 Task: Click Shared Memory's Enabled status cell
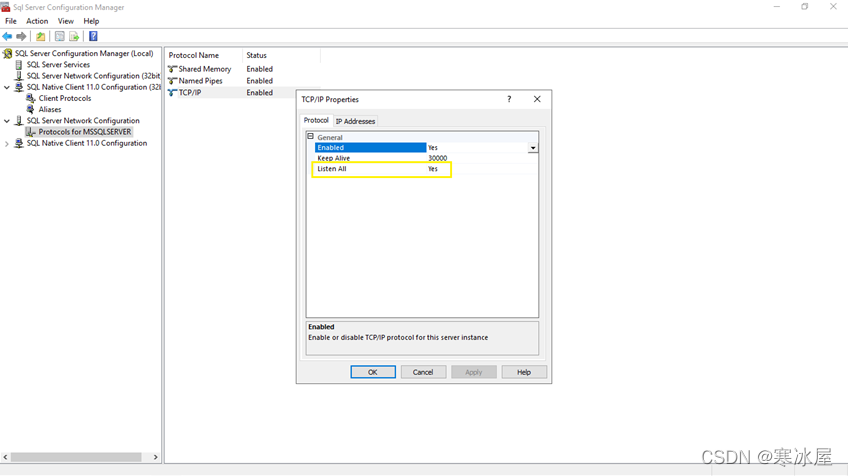pyautogui.click(x=260, y=69)
